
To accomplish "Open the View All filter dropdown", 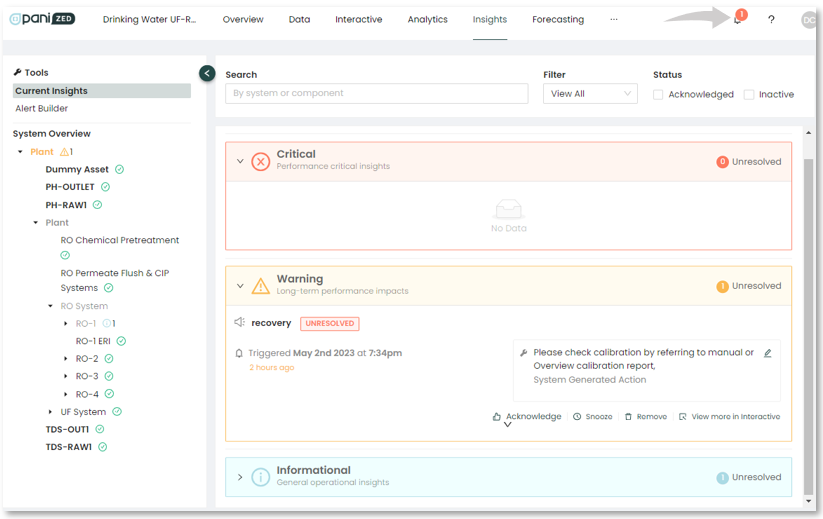I will click(590, 94).
